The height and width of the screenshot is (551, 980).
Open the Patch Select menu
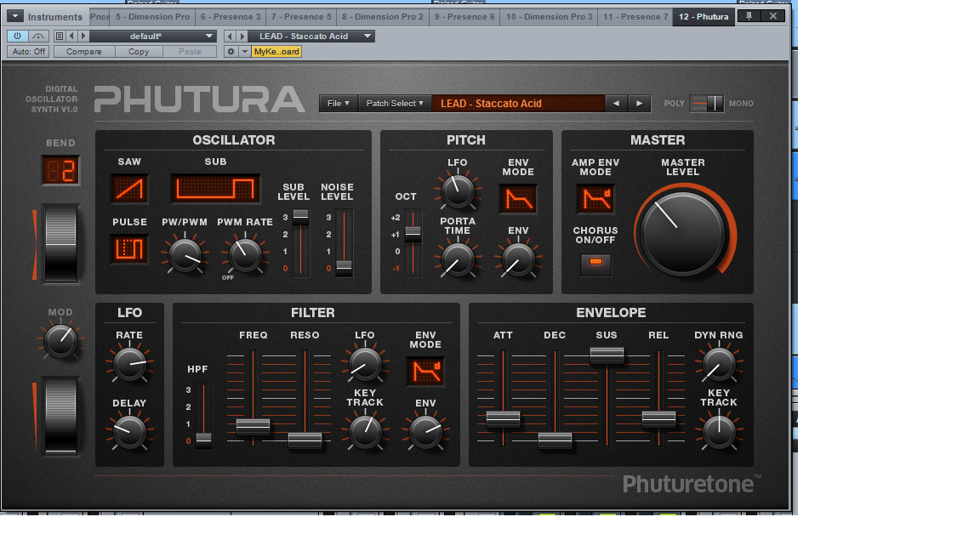pyautogui.click(x=395, y=104)
